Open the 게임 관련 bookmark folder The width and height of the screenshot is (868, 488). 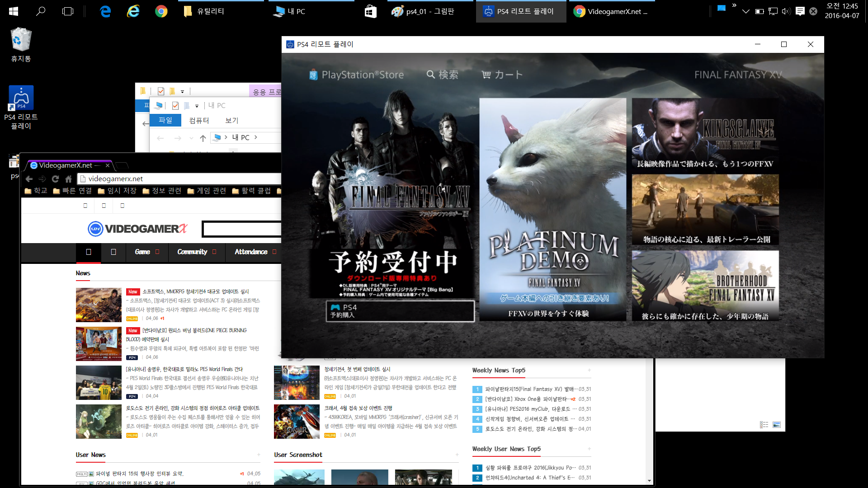[207, 191]
